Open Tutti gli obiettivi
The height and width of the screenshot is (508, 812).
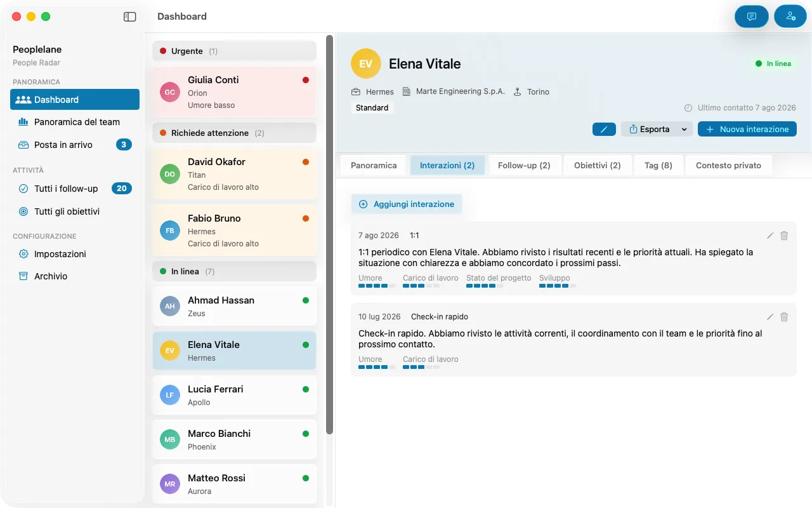tap(75, 211)
